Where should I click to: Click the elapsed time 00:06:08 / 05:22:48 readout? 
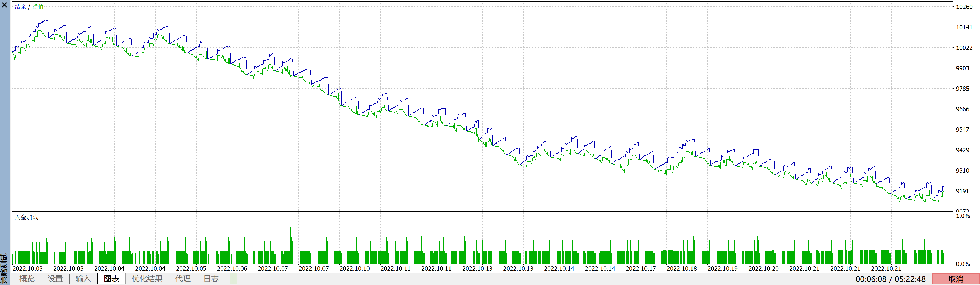tap(890, 279)
